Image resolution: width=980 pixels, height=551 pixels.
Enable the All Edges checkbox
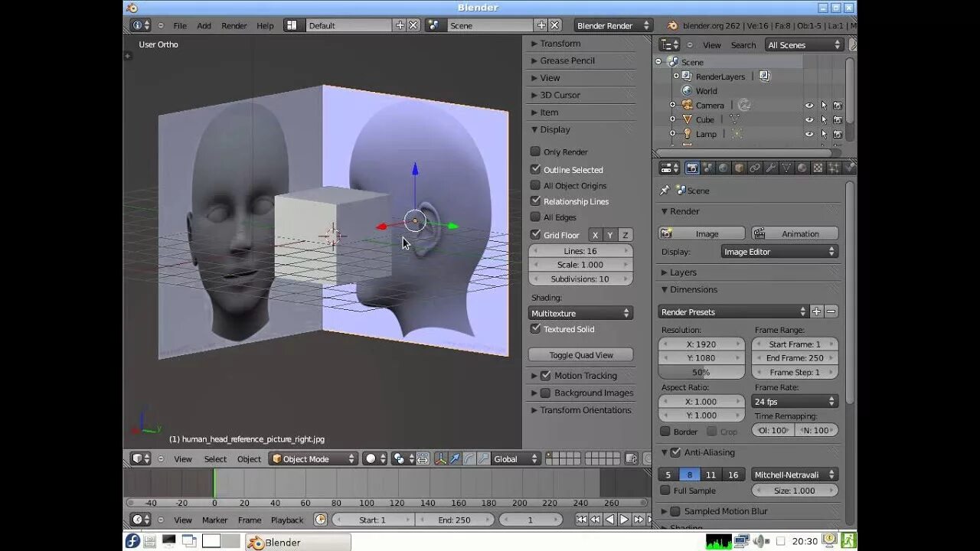[535, 217]
